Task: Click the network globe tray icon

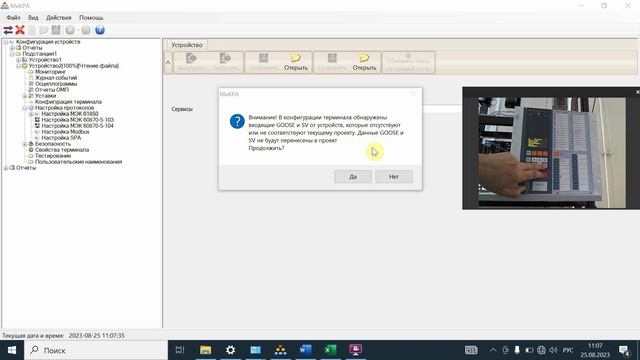Action: click(x=541, y=350)
